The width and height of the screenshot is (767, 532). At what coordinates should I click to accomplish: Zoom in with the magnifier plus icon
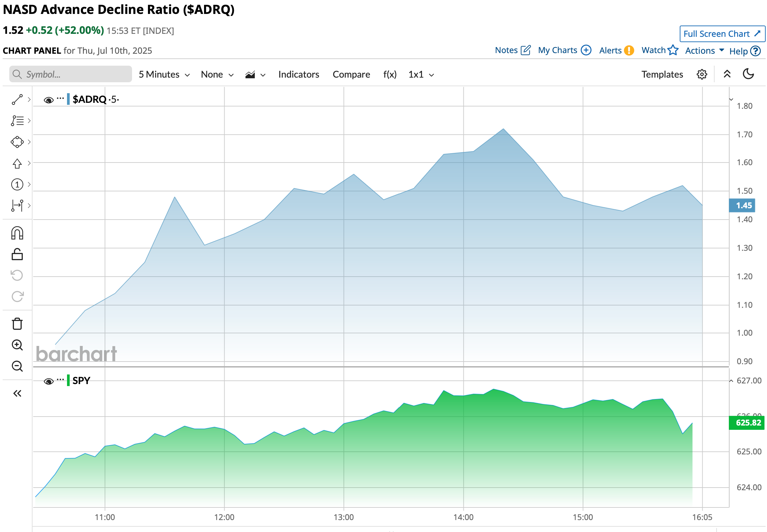pyautogui.click(x=17, y=345)
